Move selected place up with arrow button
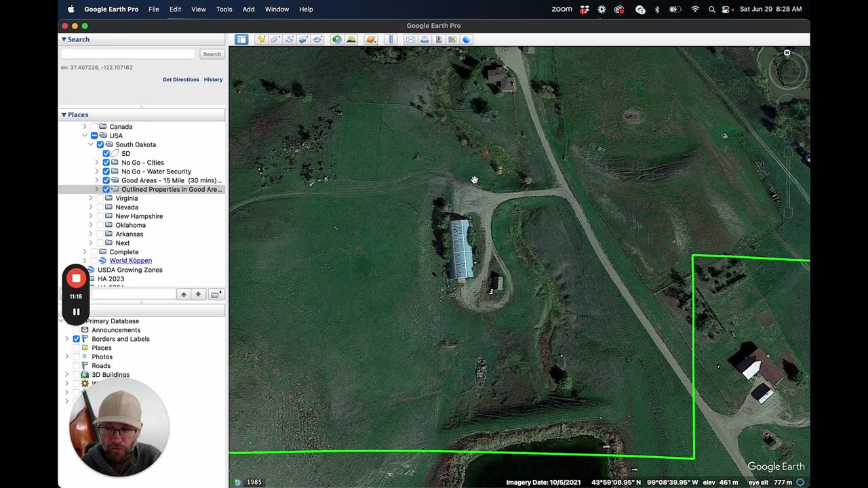 [x=183, y=294]
